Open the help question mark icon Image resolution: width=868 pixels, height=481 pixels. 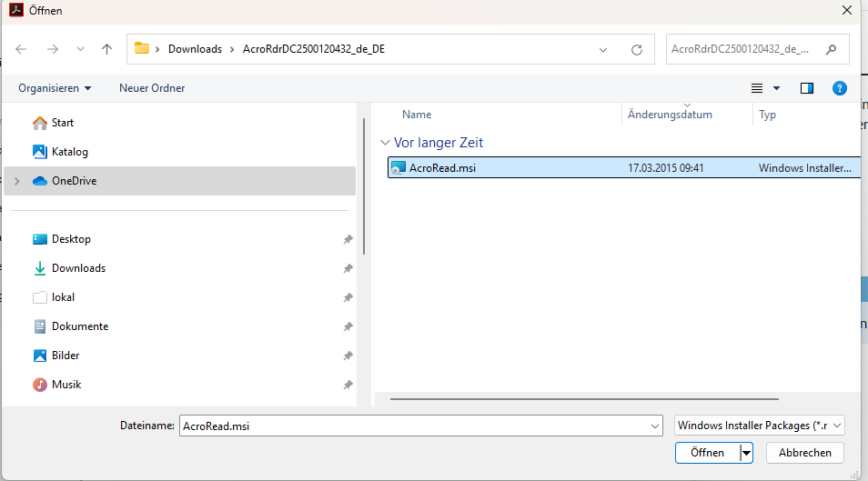click(840, 88)
